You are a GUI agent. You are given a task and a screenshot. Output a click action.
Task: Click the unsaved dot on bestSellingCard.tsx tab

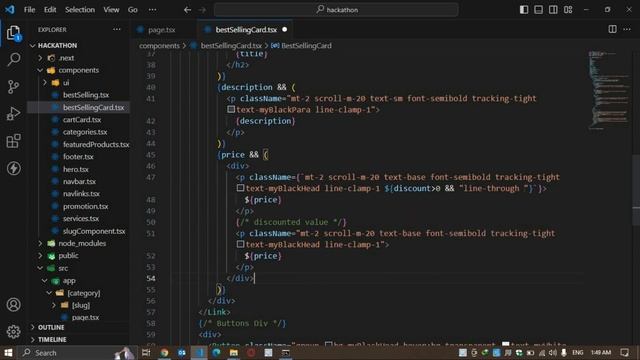coord(284,29)
